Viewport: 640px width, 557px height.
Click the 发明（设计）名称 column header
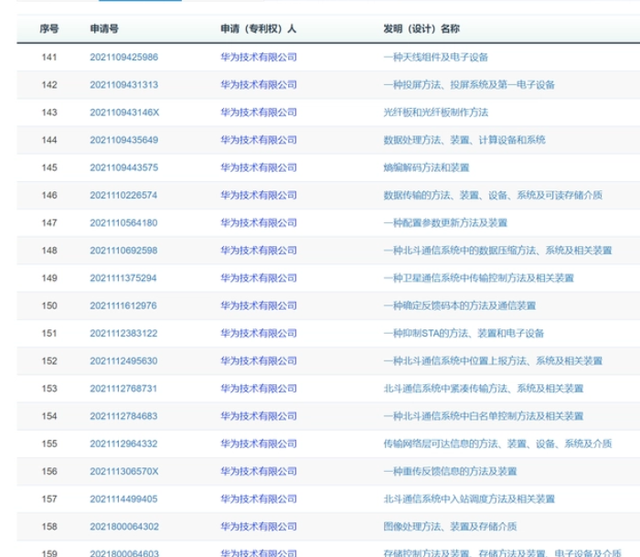point(421,29)
